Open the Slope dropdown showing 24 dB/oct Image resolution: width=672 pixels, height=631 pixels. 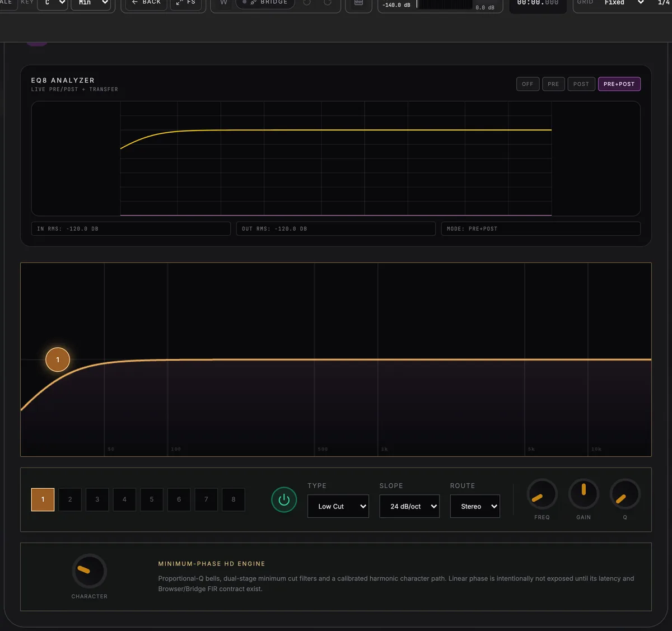[x=409, y=506]
